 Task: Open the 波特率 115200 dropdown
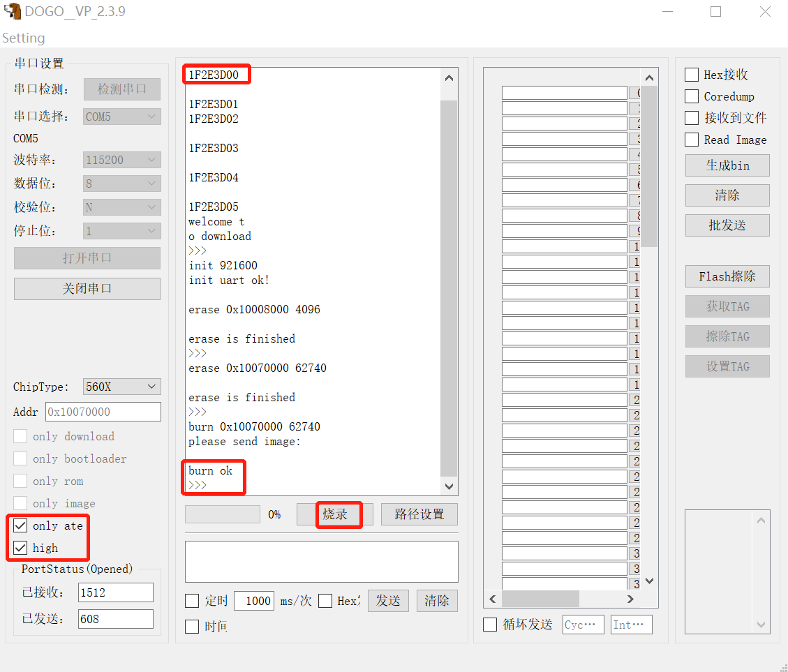coord(121,160)
